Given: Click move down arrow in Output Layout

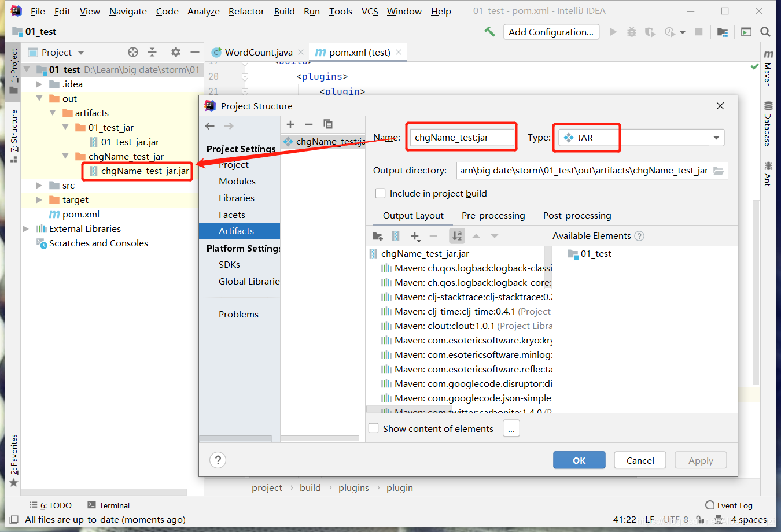Looking at the screenshot, I should [x=495, y=236].
